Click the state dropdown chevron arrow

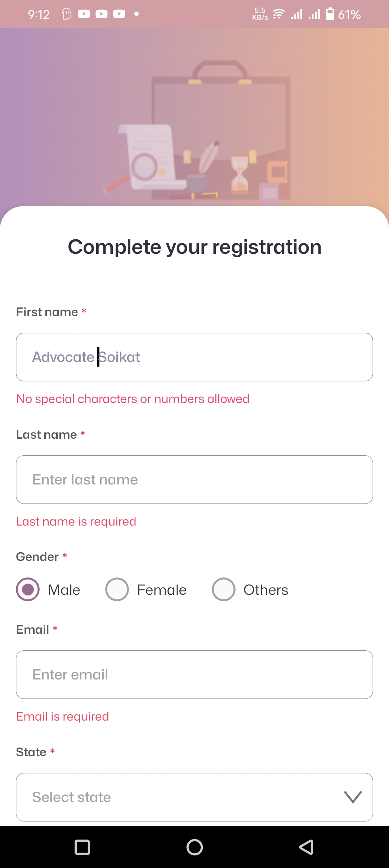coord(353,797)
